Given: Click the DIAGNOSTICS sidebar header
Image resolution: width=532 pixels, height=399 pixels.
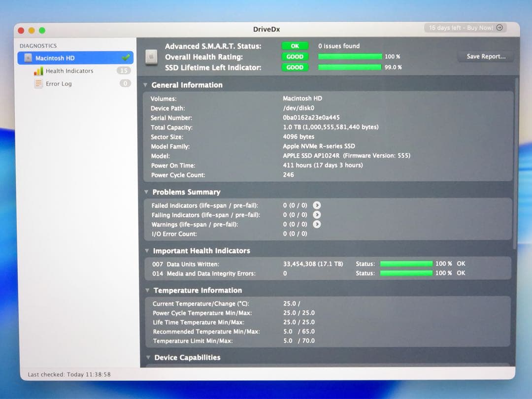Looking at the screenshot, I should [x=38, y=46].
